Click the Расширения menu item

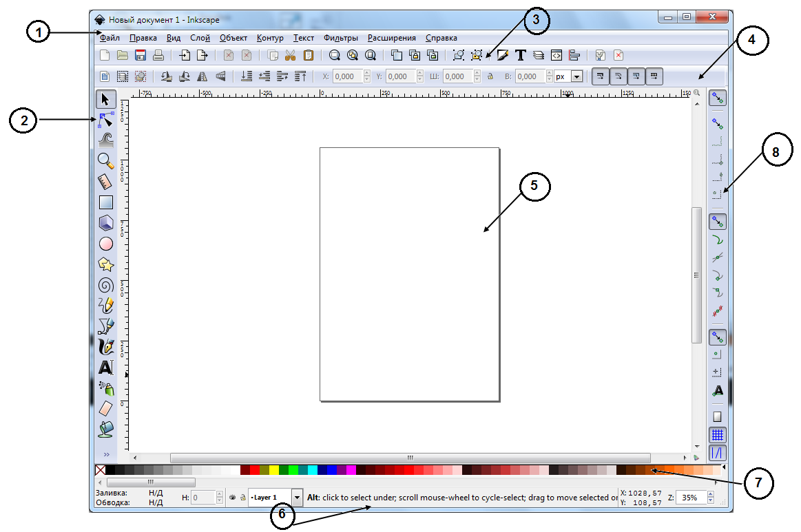pos(391,38)
